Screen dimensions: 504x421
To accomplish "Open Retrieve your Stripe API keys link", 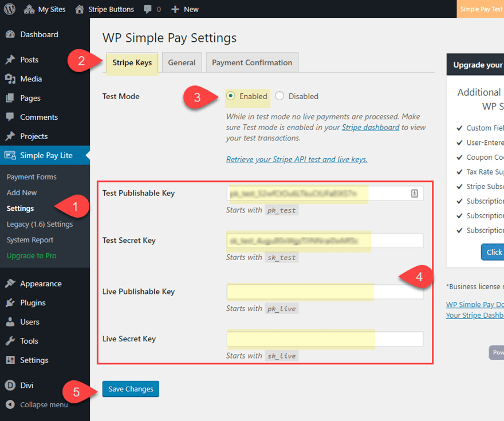I will tap(297, 159).
